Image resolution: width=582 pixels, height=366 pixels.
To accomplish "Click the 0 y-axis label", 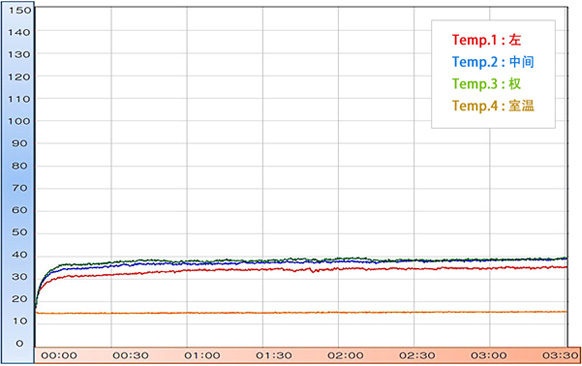I will point(20,344).
